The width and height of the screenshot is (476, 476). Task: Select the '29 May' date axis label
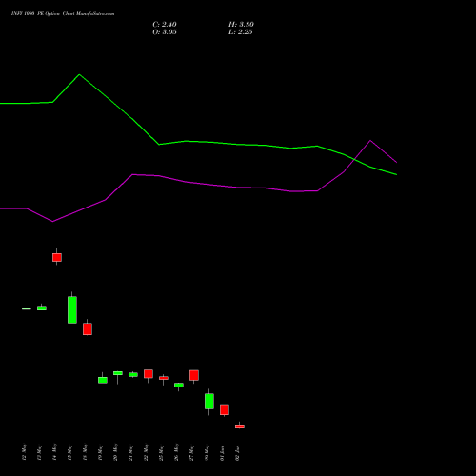[x=207, y=452]
